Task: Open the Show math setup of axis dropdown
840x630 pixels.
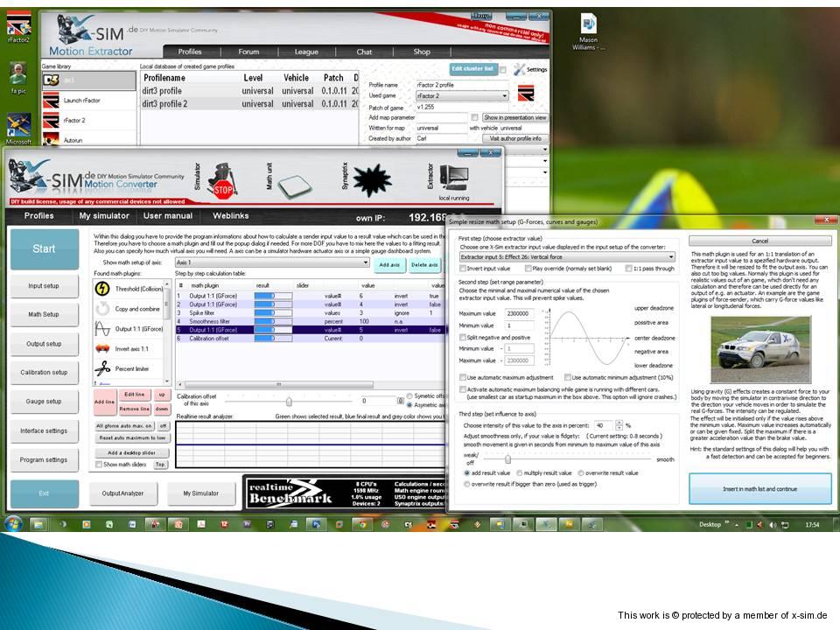Action: tap(365, 262)
